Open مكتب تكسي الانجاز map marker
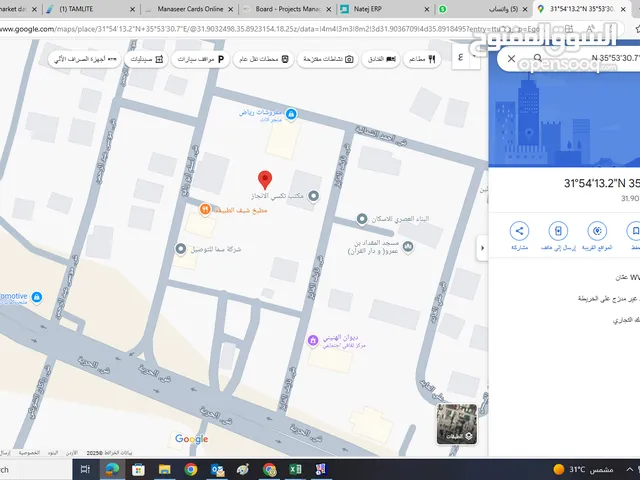The width and height of the screenshot is (640, 480). click(313, 196)
